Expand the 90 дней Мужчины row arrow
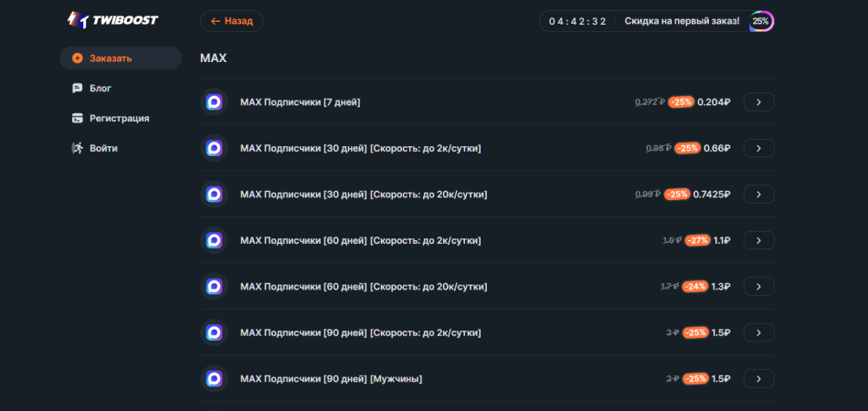 pos(758,378)
